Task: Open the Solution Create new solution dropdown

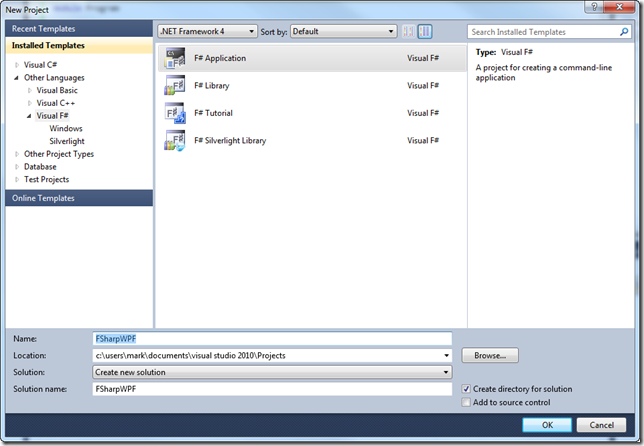Action: pyautogui.click(x=272, y=372)
